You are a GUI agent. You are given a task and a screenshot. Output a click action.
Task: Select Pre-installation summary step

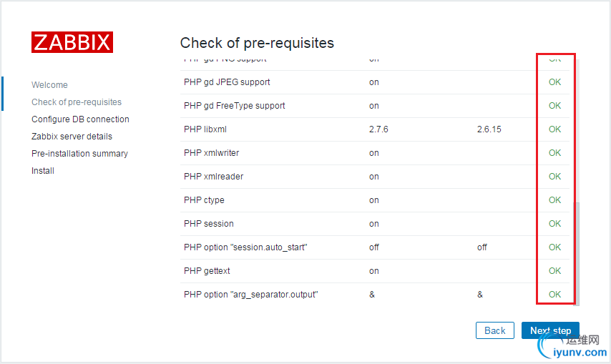[x=79, y=154]
